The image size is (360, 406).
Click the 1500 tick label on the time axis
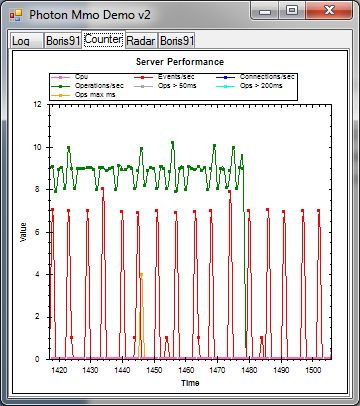[x=313, y=370]
